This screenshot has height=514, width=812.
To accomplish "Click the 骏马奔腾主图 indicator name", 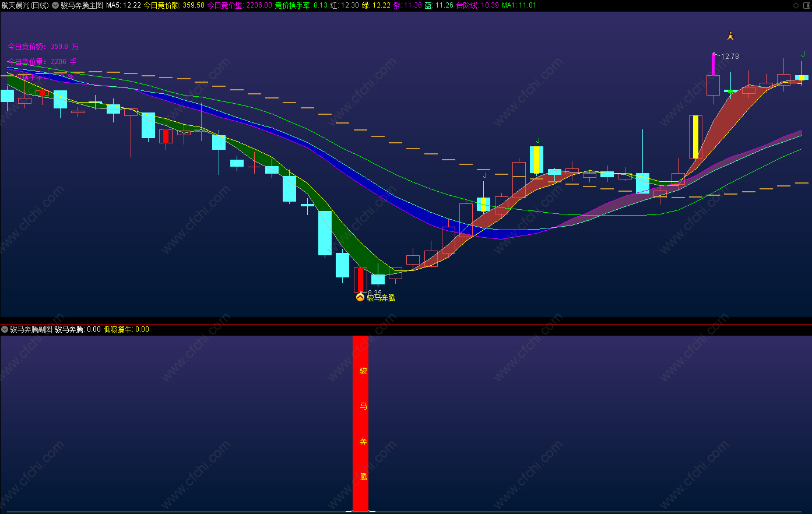I will [x=82, y=5].
